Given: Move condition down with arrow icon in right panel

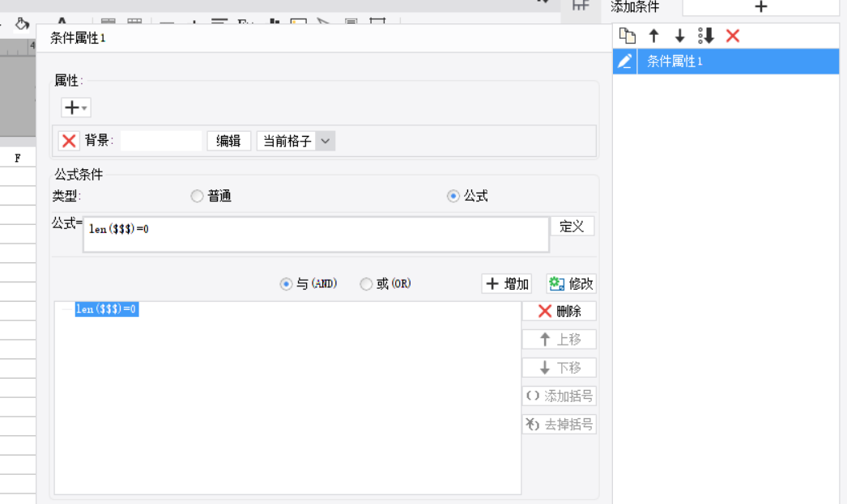Looking at the screenshot, I should tap(679, 36).
